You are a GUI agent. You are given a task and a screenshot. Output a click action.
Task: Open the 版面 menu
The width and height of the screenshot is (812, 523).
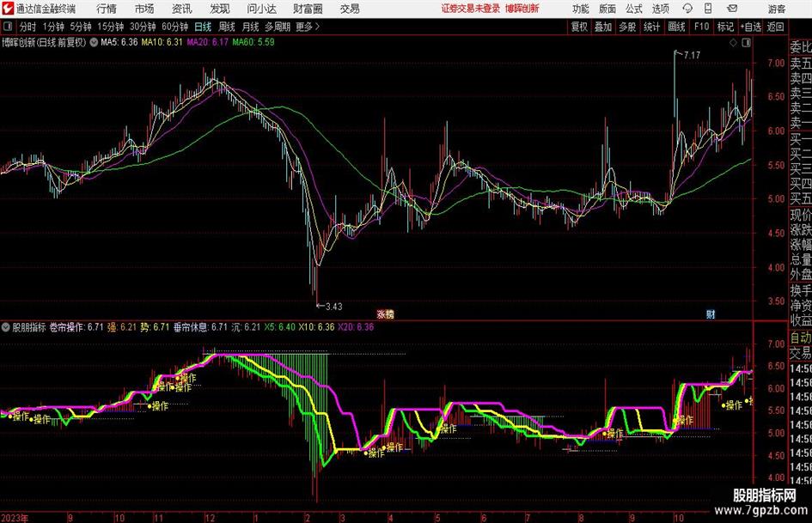[x=607, y=9]
